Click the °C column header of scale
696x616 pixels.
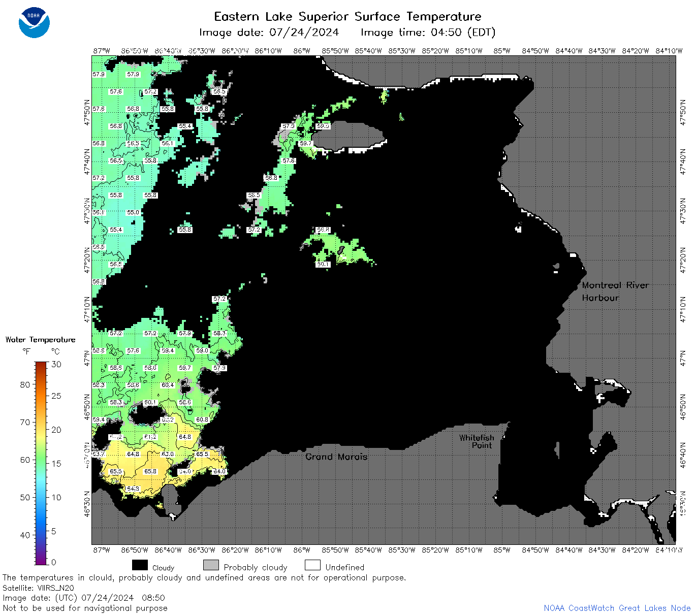click(55, 351)
